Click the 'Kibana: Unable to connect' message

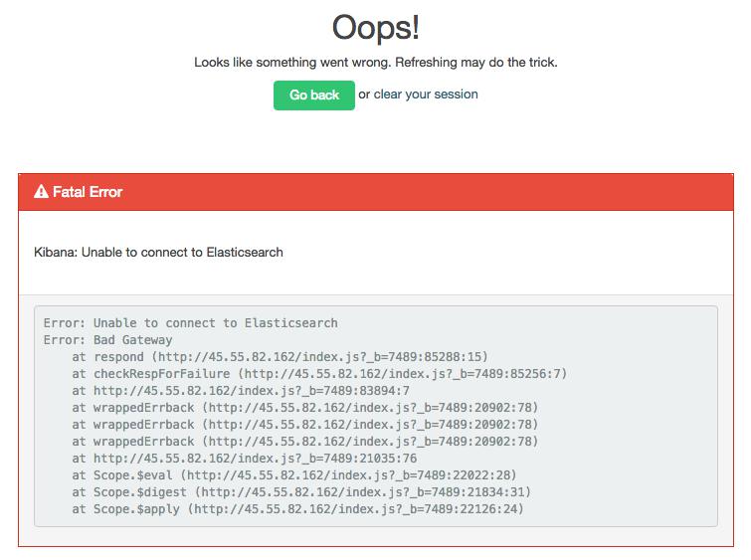158,253
